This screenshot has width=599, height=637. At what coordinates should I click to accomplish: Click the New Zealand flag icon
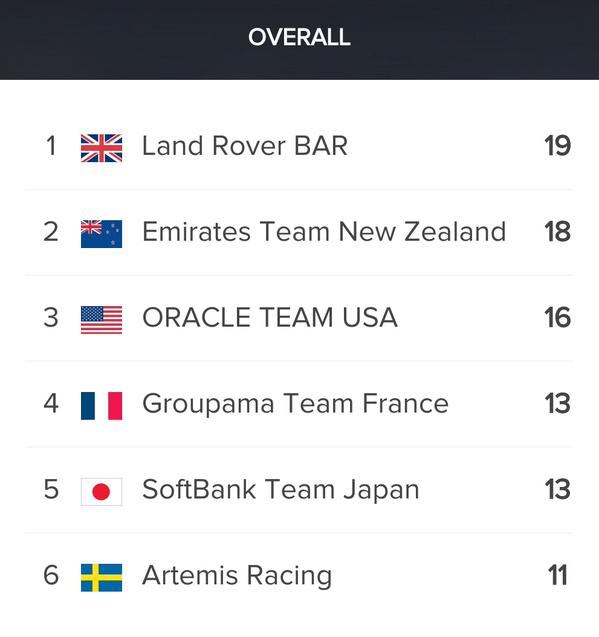[101, 234]
